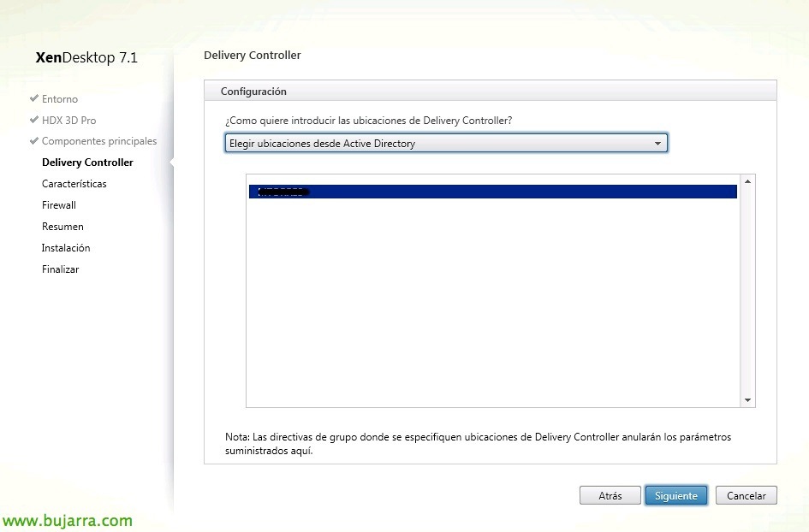Image resolution: width=809 pixels, height=532 pixels.
Task: Go to the Finalizar step
Action: click(x=61, y=269)
